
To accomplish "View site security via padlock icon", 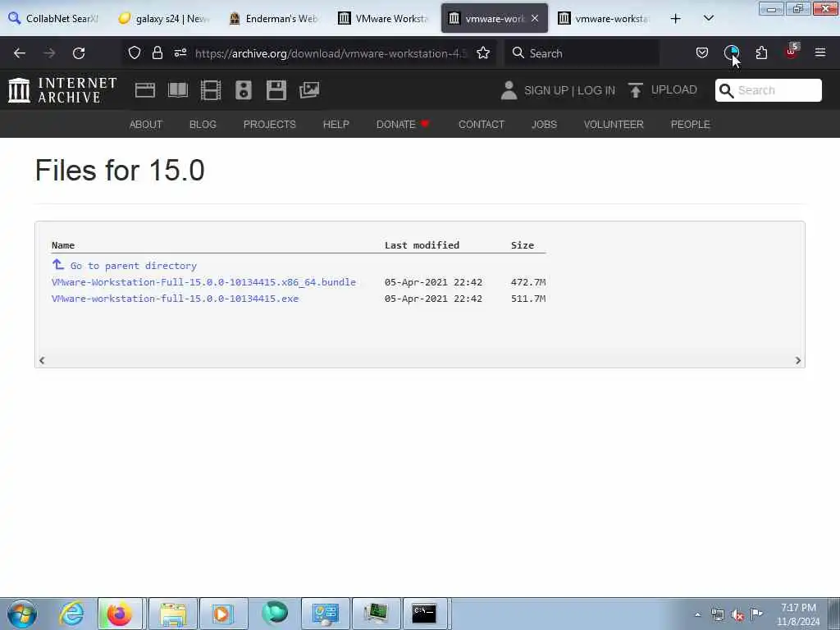I will click(x=157, y=52).
